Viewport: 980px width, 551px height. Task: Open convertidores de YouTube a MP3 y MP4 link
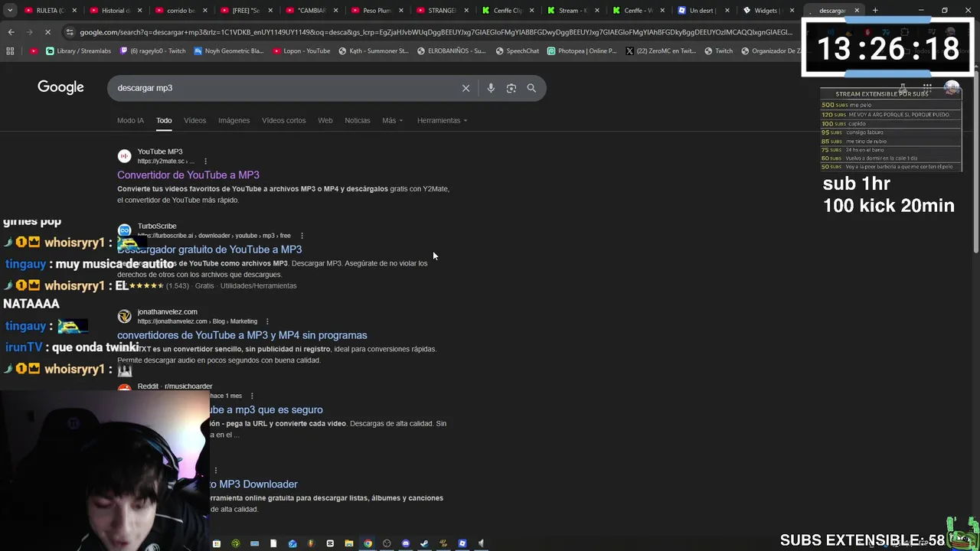coord(242,335)
